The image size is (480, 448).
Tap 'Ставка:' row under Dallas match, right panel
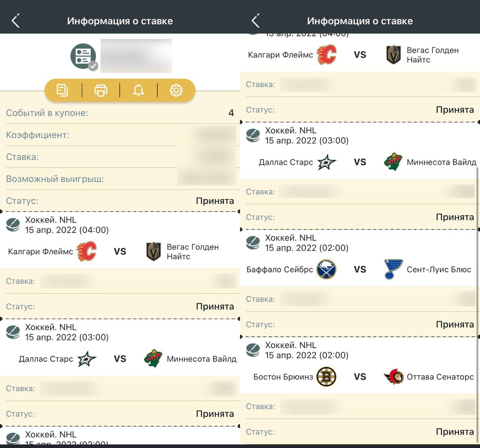(x=360, y=192)
